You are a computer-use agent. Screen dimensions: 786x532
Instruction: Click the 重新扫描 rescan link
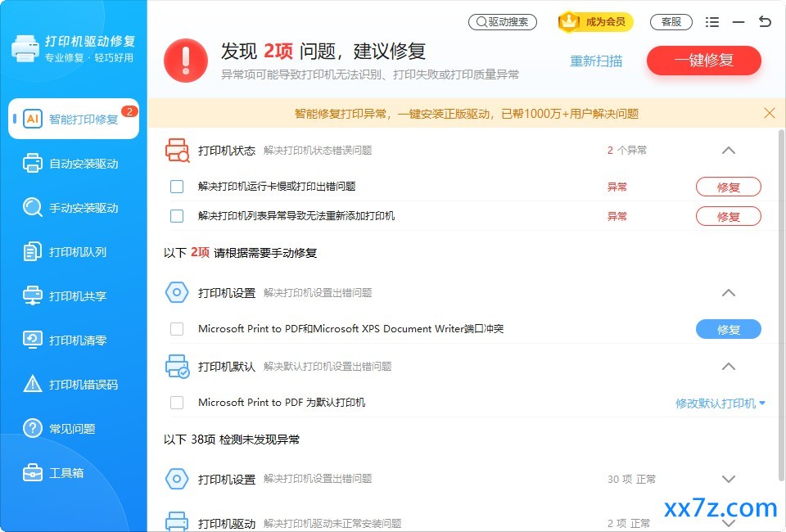tap(596, 61)
